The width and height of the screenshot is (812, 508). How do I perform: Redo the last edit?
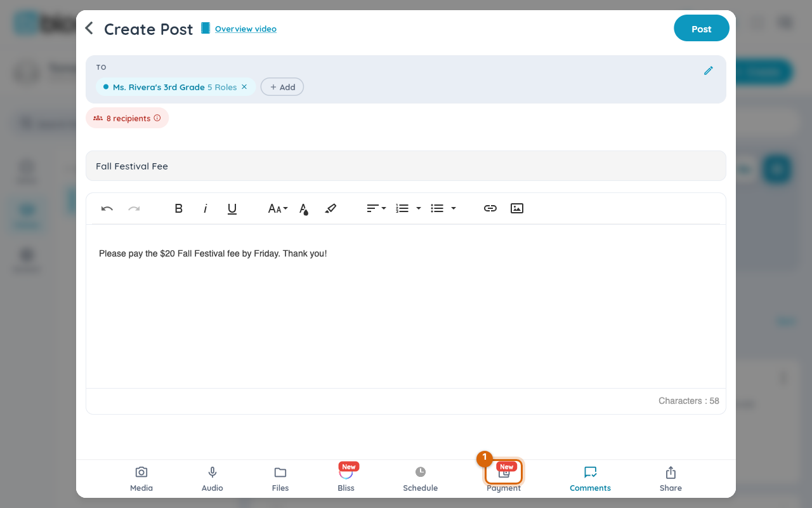pyautogui.click(x=134, y=208)
